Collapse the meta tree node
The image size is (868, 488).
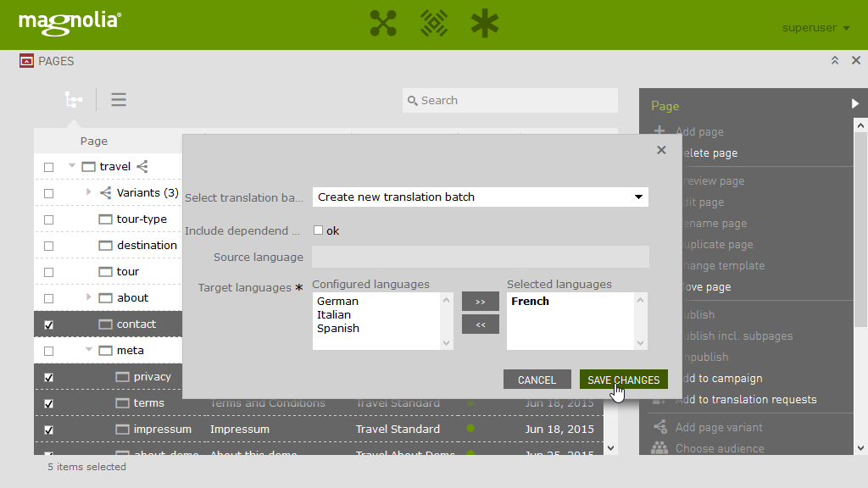coord(89,350)
